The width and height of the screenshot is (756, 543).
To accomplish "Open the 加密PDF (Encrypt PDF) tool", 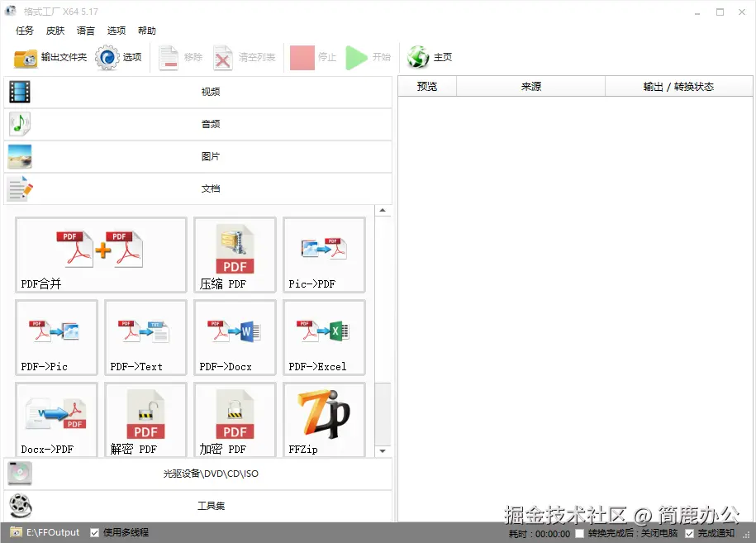I will coord(235,420).
